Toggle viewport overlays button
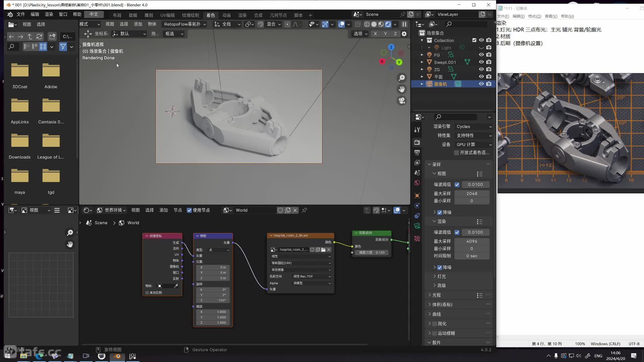This screenshot has height=362, width=644. 341,24
